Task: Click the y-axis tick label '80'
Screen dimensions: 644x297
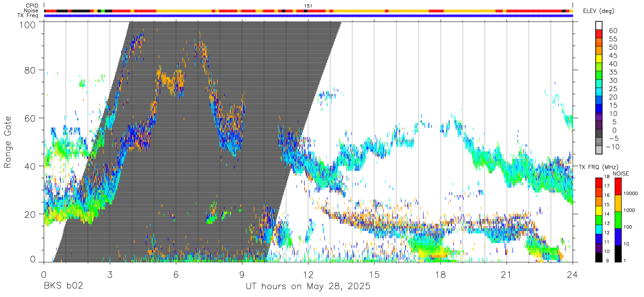Action: pyautogui.click(x=30, y=70)
